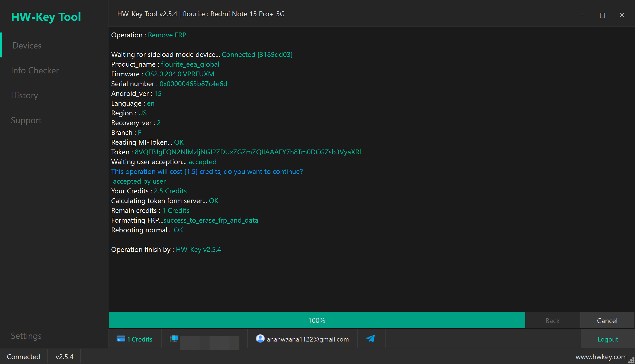Screen dimensions: 635x364
Task: Log out using Logout link
Action: point(608,339)
